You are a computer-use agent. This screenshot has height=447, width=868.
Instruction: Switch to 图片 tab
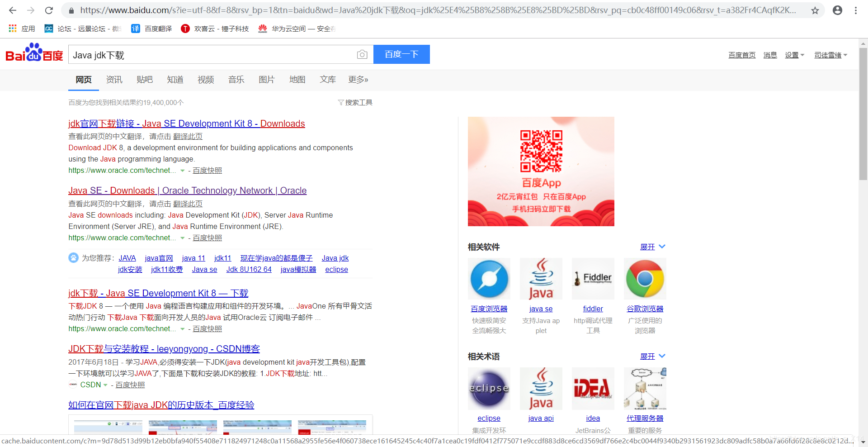coord(267,80)
